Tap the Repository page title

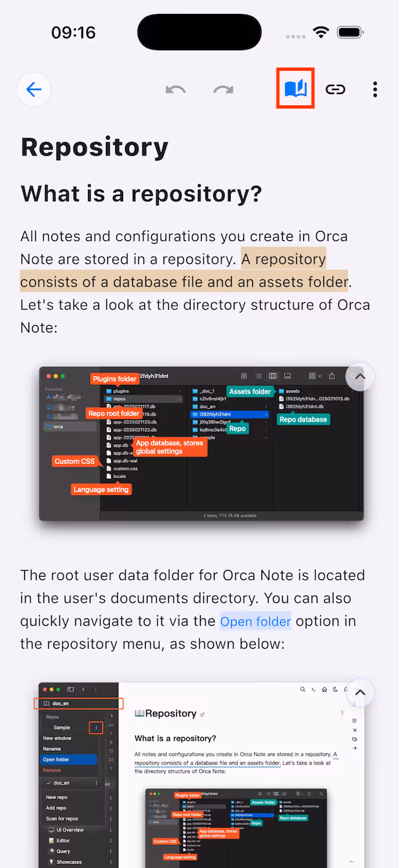coord(95,147)
